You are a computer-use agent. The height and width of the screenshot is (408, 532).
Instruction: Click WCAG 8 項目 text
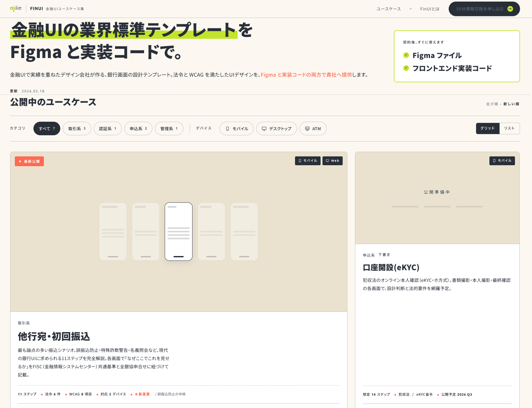pos(80,394)
